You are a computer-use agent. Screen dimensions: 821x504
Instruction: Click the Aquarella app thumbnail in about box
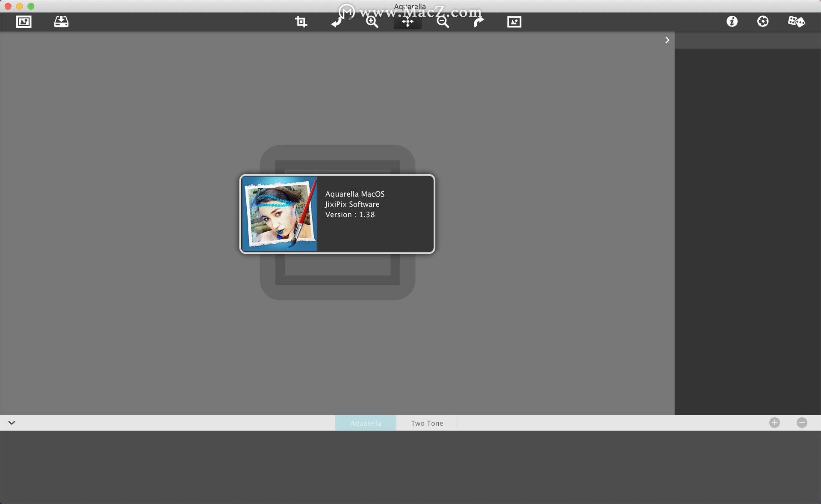pyautogui.click(x=280, y=214)
